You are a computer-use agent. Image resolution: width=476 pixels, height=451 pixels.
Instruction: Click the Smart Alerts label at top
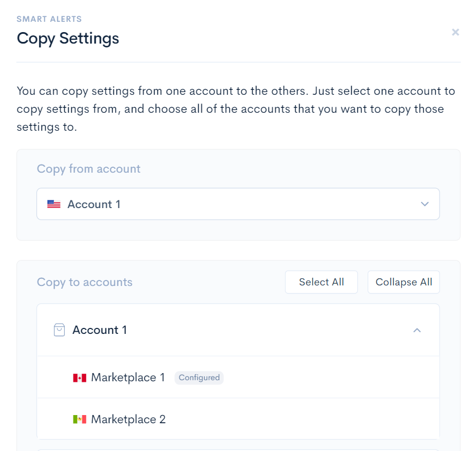[x=49, y=19]
